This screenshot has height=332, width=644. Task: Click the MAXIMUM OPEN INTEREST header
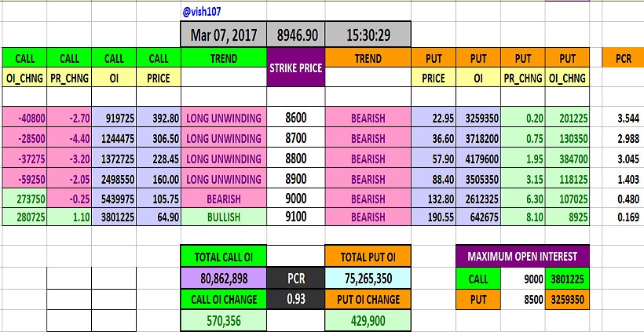[x=522, y=256]
